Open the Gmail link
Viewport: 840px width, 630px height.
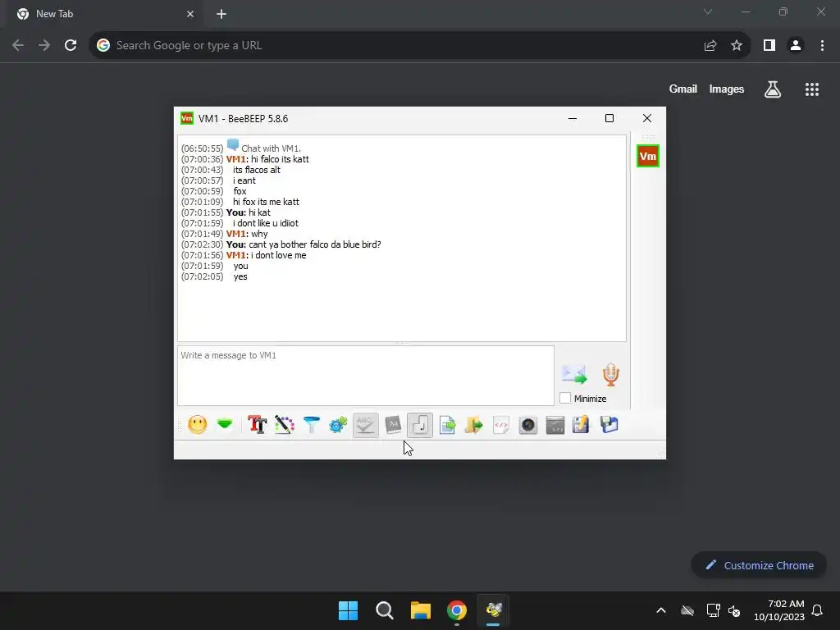point(683,89)
